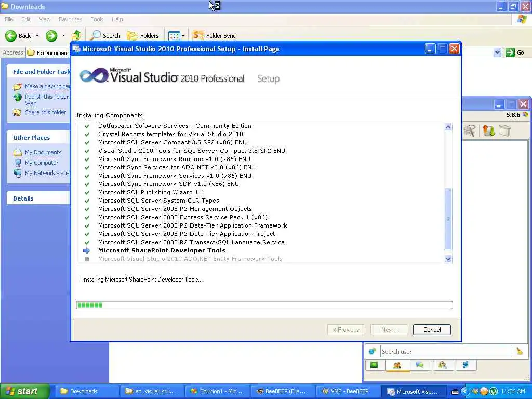Select the groups tab in BeeBEEP
The height and width of the screenshot is (399, 532).
tap(443, 365)
